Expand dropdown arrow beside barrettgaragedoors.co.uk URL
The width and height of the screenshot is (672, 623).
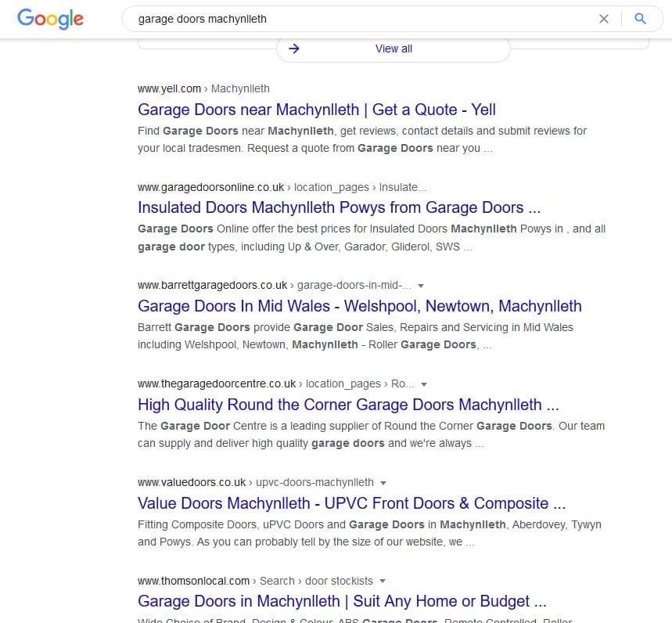[x=421, y=286]
